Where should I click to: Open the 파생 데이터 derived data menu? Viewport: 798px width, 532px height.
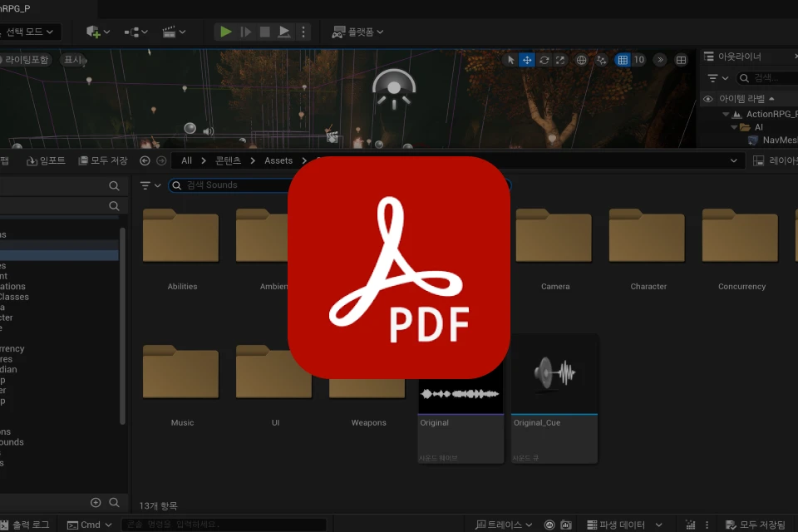click(x=624, y=525)
